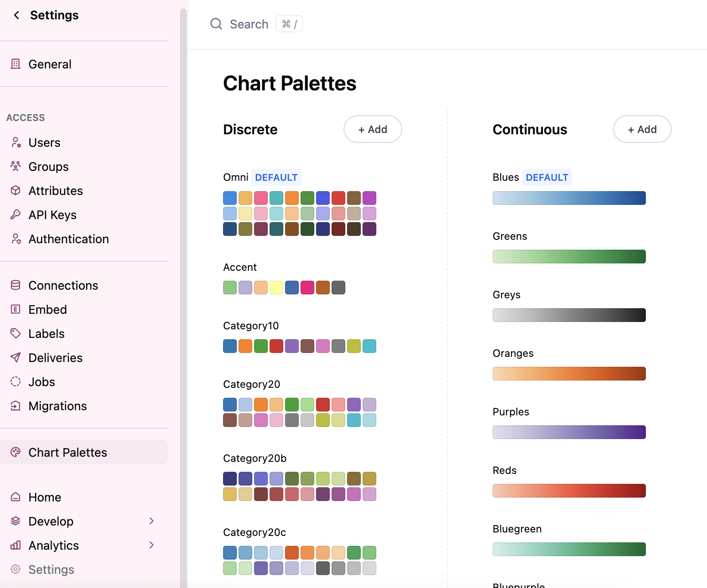
Task: Click the Search field at top
Action: click(249, 24)
